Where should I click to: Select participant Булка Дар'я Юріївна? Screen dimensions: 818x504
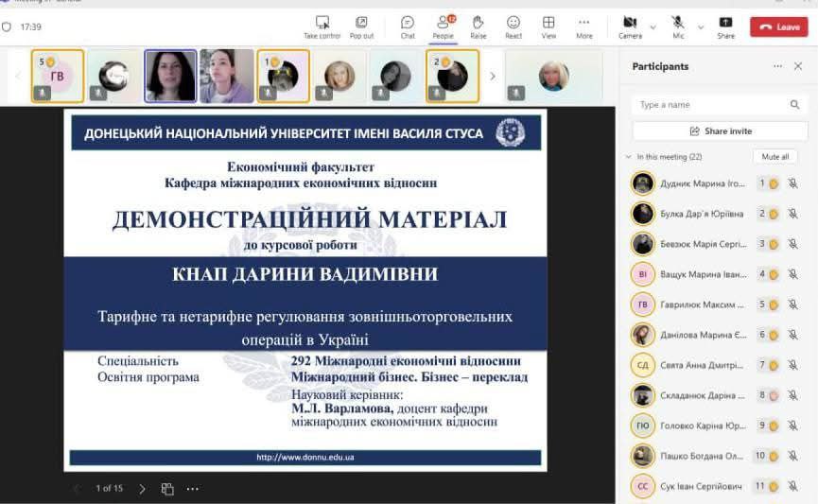715,214
